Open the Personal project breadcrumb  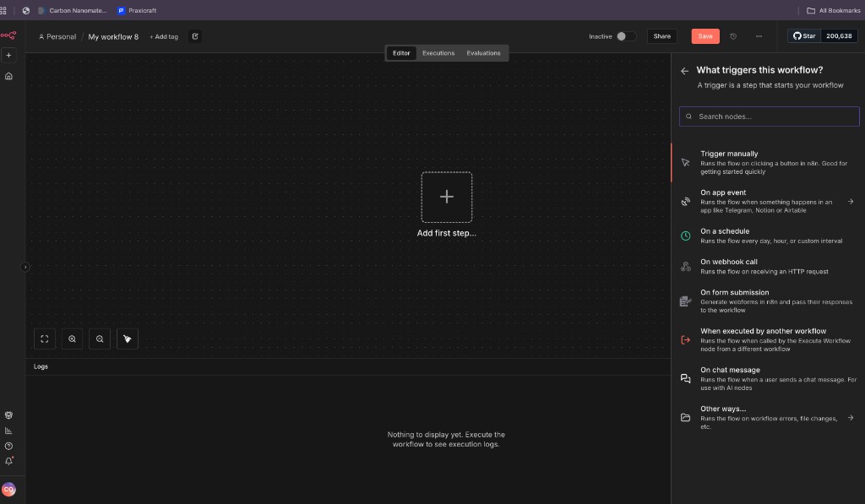click(57, 37)
